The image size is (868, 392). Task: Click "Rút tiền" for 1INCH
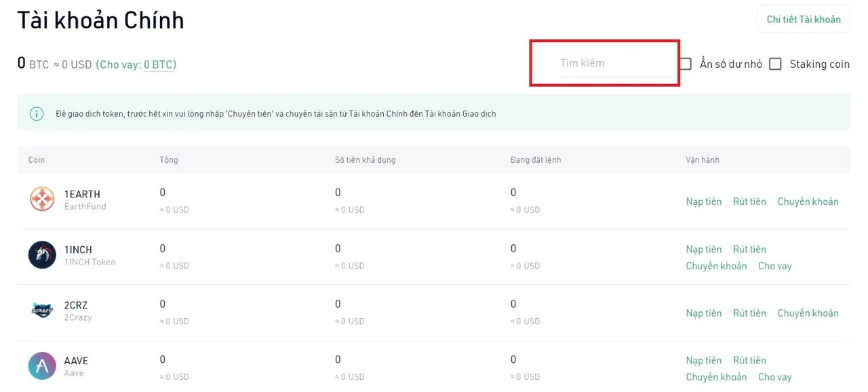[x=749, y=249]
